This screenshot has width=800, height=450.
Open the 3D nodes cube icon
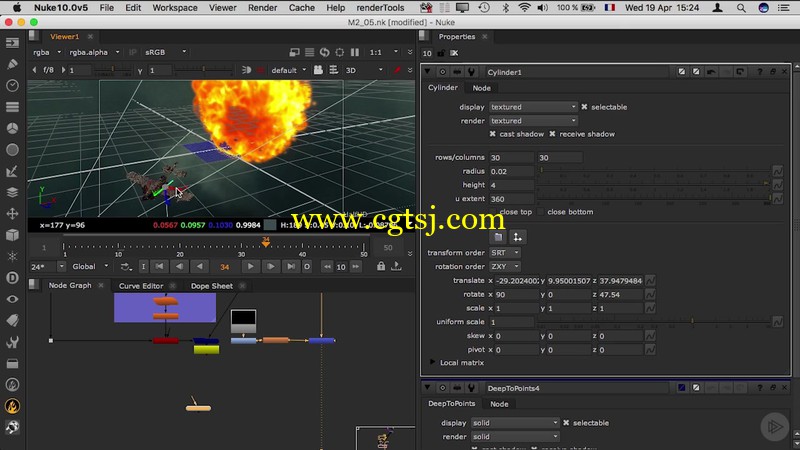[x=12, y=235]
